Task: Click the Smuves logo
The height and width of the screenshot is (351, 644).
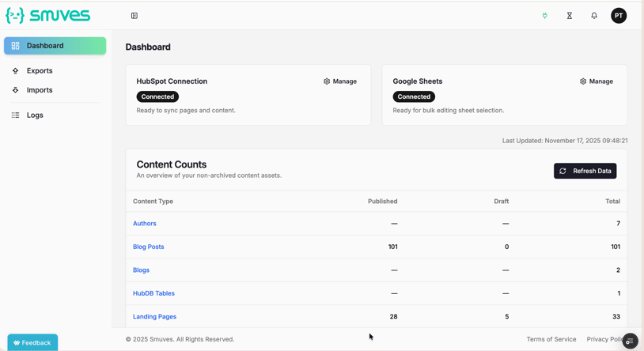Action: click(x=48, y=16)
